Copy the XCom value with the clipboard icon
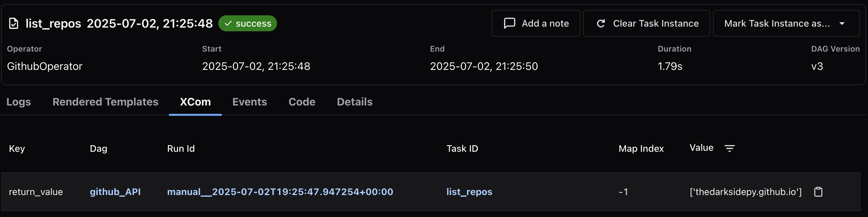This screenshot has width=868, height=217. (818, 192)
